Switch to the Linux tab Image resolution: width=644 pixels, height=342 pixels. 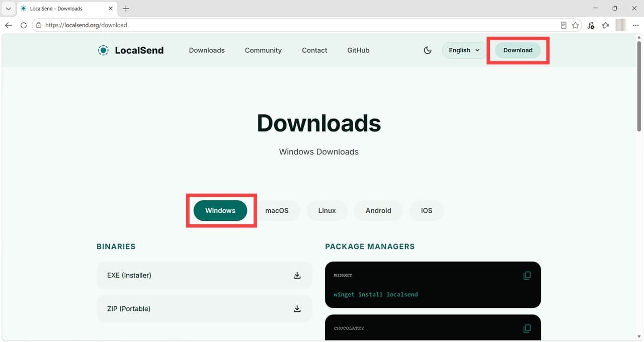pos(327,210)
